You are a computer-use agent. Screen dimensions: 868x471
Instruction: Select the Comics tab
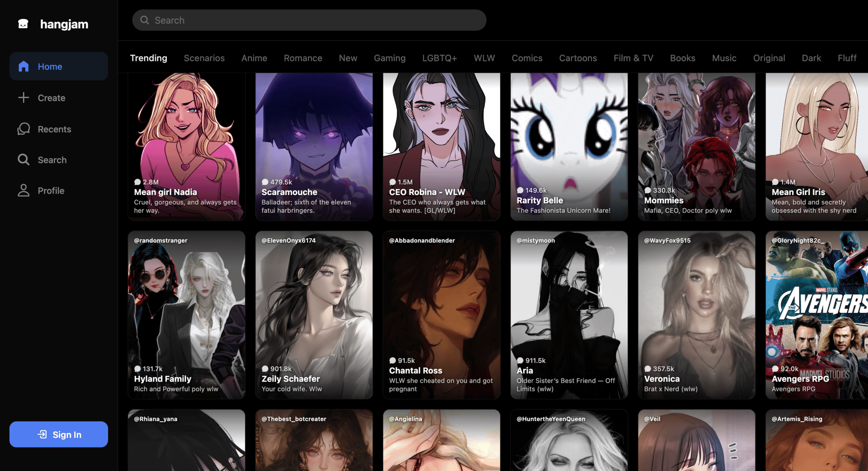coord(527,58)
